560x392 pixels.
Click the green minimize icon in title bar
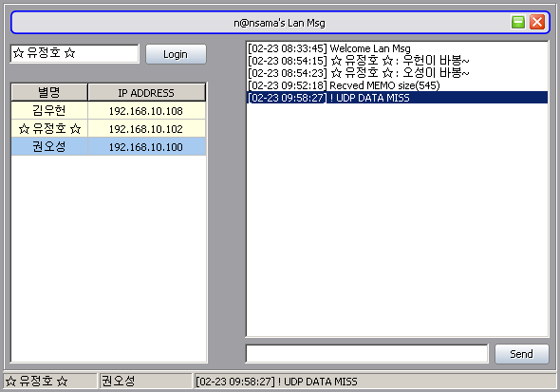(x=518, y=22)
